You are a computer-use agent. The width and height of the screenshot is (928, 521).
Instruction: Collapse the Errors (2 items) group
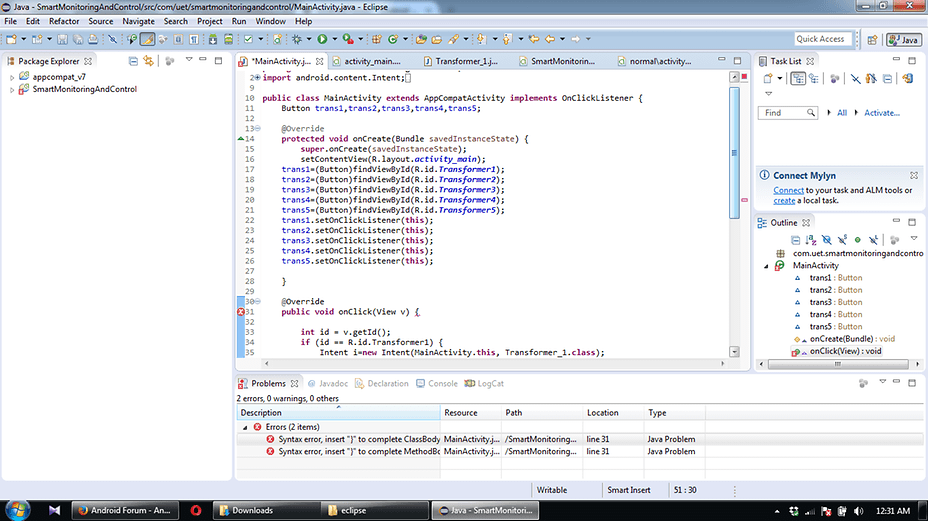[245, 427]
